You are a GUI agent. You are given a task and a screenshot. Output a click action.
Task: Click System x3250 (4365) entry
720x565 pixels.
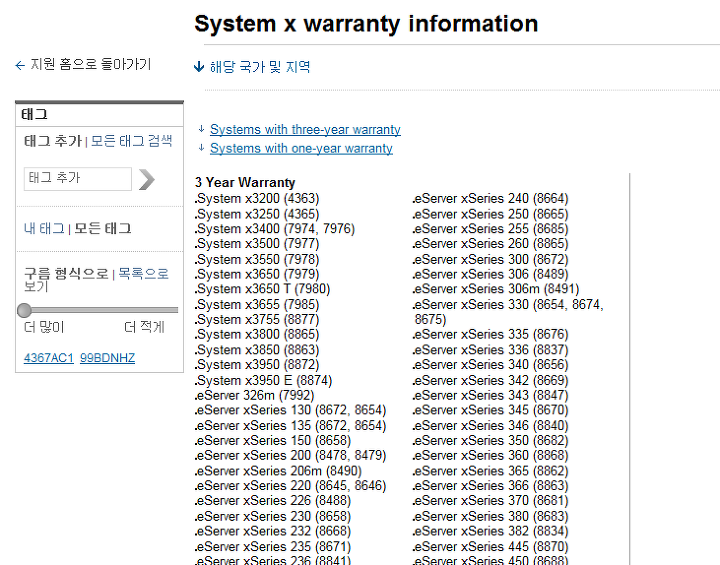257,214
